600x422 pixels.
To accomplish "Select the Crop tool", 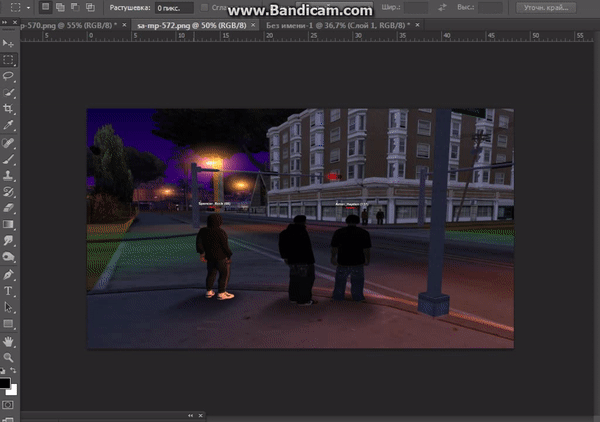I will (x=8, y=108).
